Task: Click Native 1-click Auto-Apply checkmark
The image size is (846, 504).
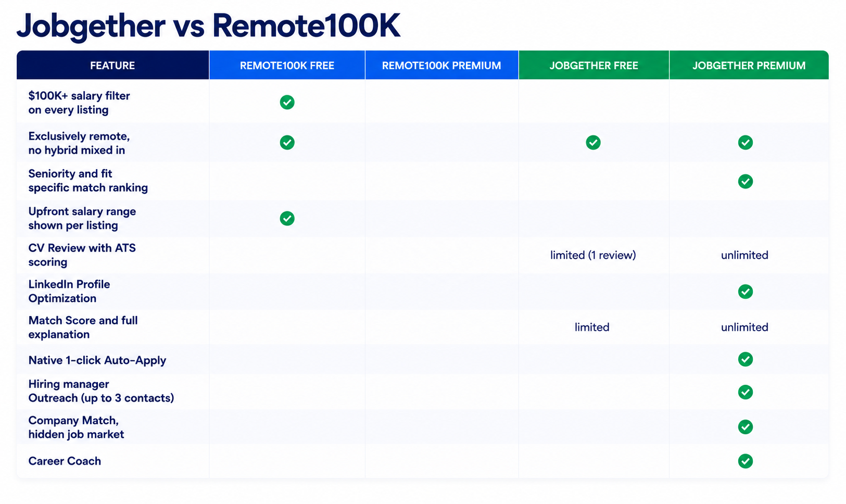Action: [745, 359]
